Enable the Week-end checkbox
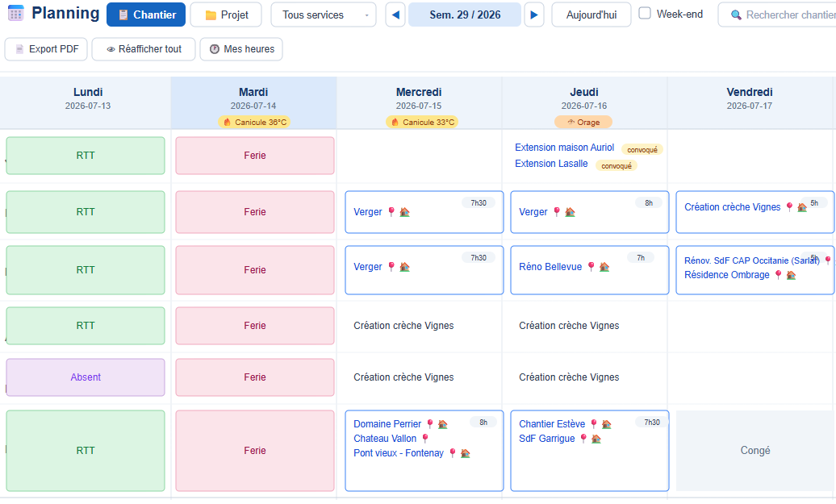The width and height of the screenshot is (836, 504). [645, 14]
